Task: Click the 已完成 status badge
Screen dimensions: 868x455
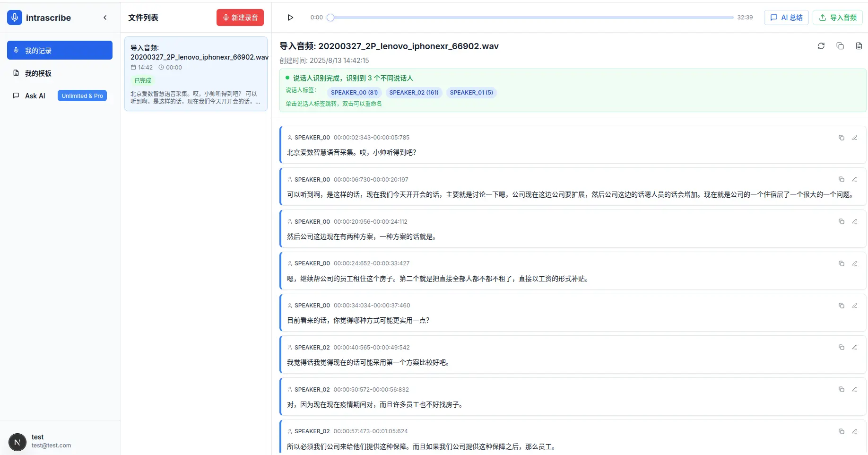Action: pos(143,80)
